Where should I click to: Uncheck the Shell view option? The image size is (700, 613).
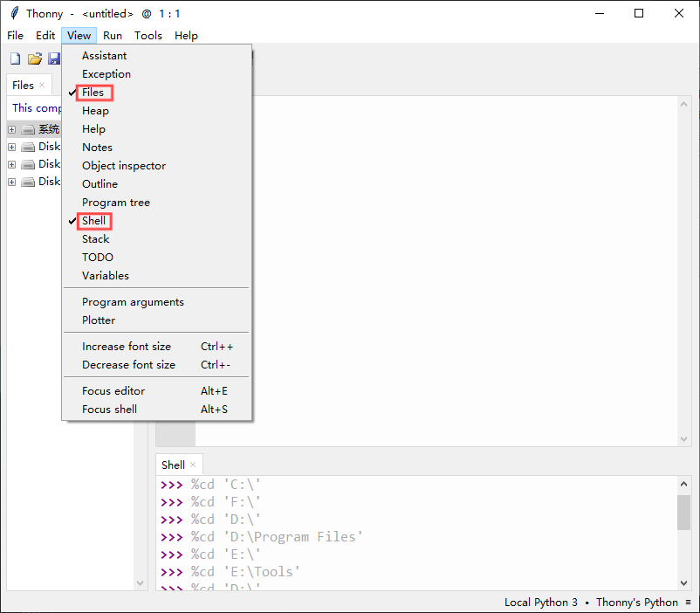coord(93,221)
